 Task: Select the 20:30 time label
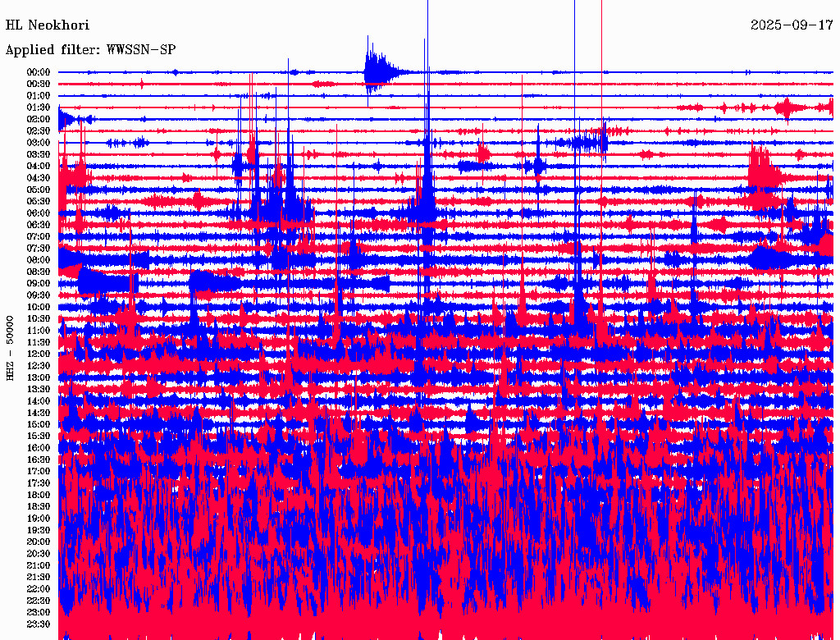[x=39, y=554]
